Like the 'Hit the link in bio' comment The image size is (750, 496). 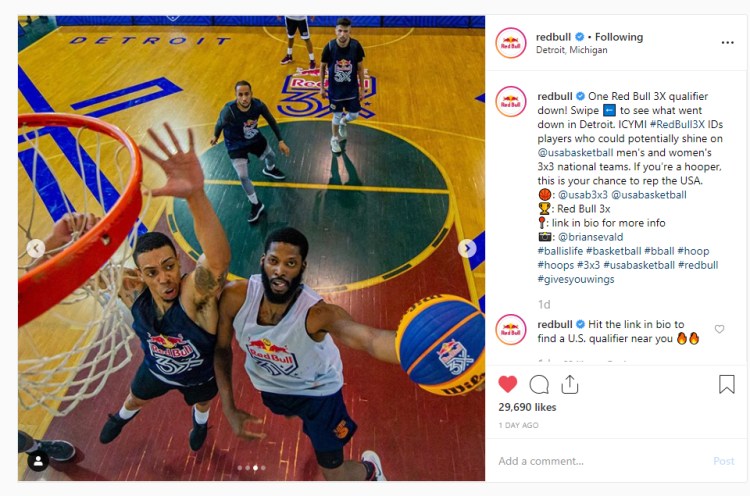[719, 329]
